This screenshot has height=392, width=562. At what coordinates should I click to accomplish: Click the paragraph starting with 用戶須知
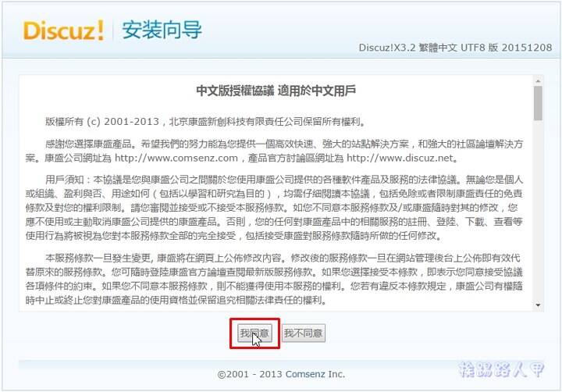pyautogui.click(x=274, y=207)
